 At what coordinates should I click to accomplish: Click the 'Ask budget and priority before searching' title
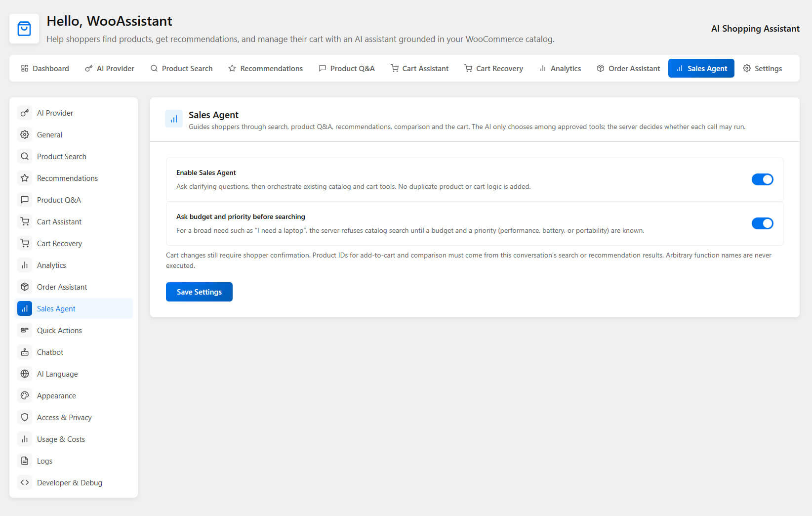click(x=241, y=217)
